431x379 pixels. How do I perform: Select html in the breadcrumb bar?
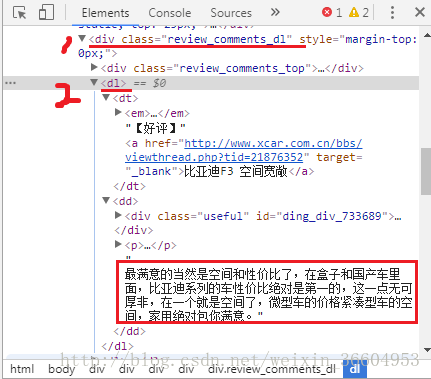pyautogui.click(x=22, y=369)
